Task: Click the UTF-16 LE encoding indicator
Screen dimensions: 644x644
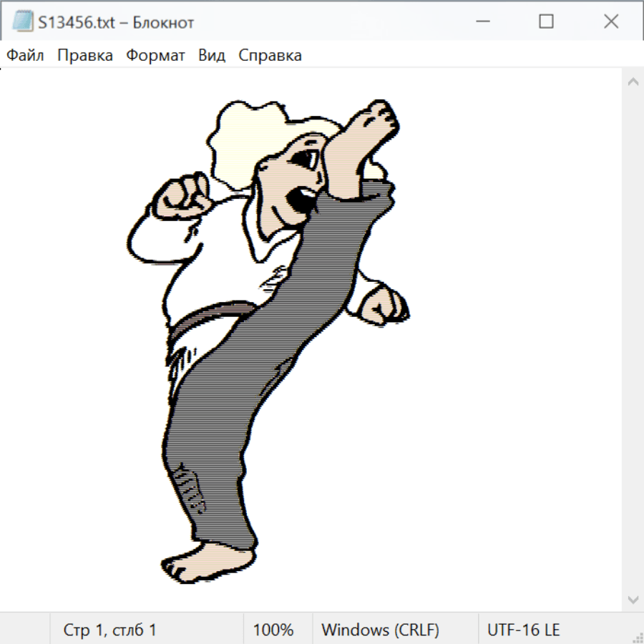Action: click(x=523, y=630)
